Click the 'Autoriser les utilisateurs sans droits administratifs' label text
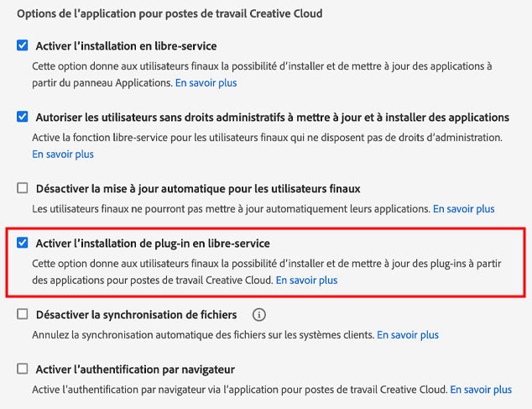Viewport: 532px width, 409px height. pos(272,117)
